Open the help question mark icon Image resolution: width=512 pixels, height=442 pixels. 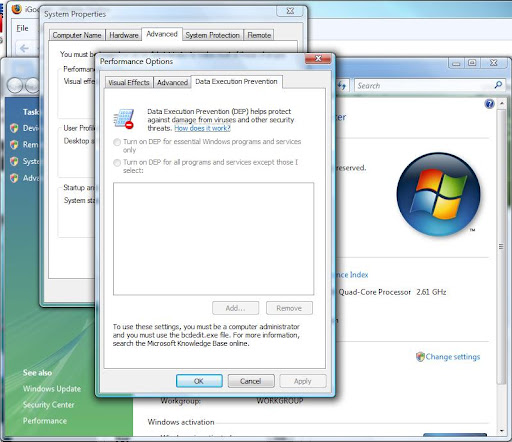489,104
